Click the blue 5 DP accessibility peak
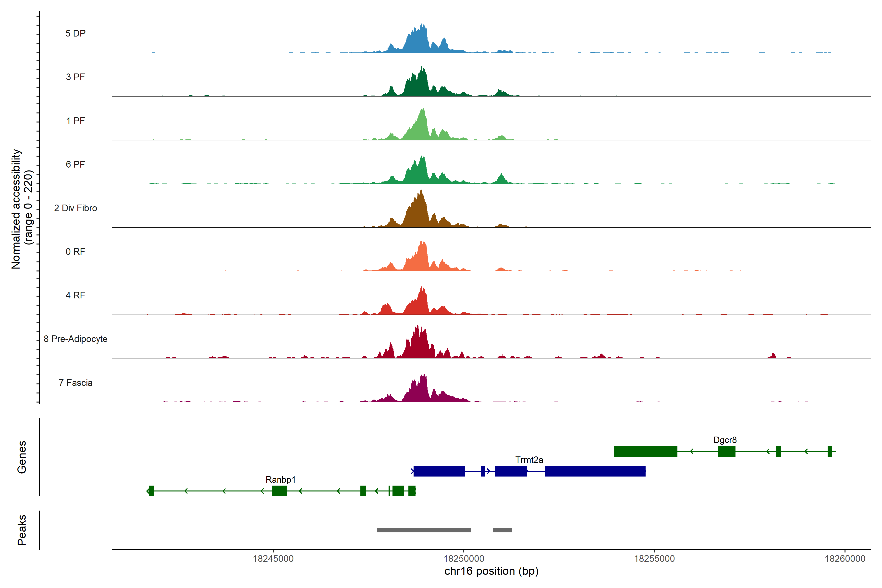This screenshot has height=588, width=882. coord(419,42)
